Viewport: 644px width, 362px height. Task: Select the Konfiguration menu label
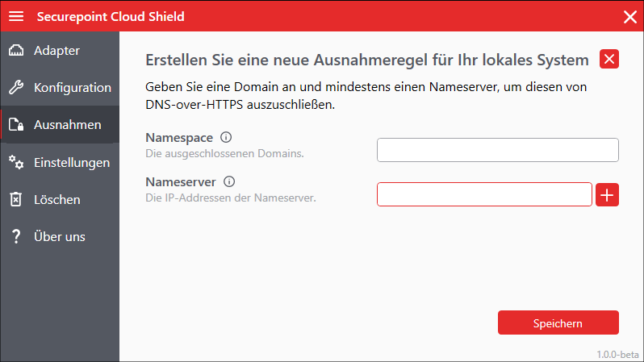click(73, 88)
